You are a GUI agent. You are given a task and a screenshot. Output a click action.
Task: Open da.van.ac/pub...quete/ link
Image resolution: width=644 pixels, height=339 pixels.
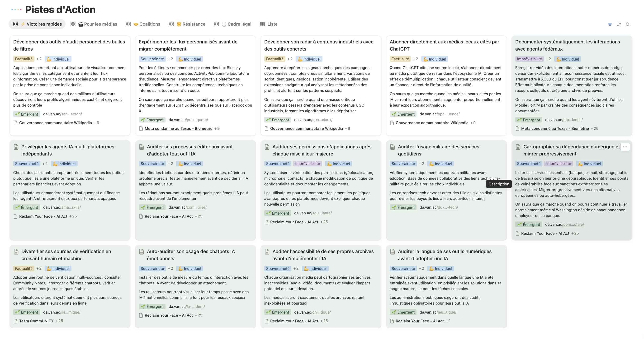[x=188, y=120]
